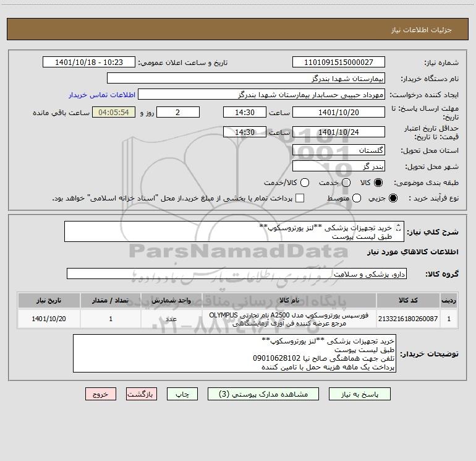
Task: Toggle the اسناد خزانه اسلامی payment checkbox
Action: (x=300, y=198)
